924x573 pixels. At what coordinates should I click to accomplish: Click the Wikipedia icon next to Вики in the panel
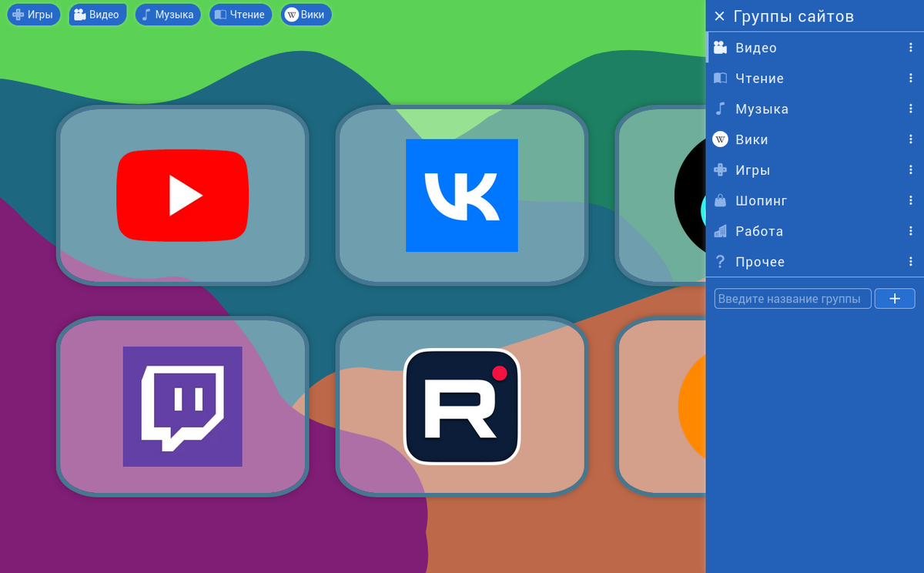click(x=720, y=139)
